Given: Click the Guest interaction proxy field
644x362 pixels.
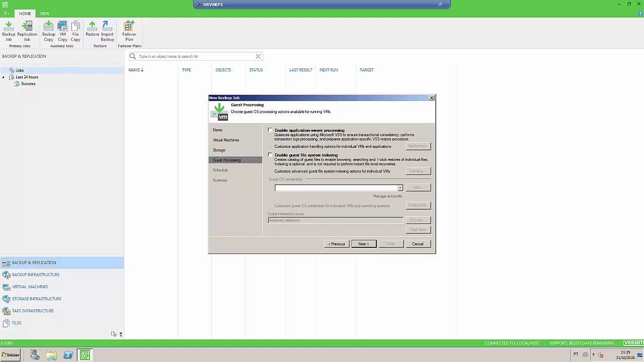Looking at the screenshot, I should pos(336,220).
